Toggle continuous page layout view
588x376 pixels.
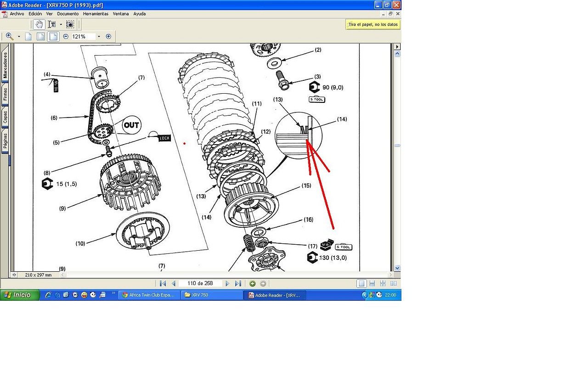[x=372, y=284]
